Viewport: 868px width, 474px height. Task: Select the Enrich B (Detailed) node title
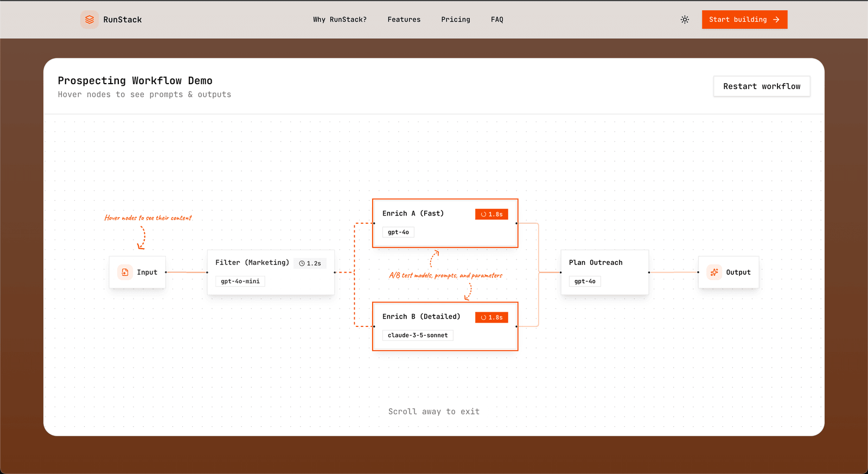(x=421, y=317)
